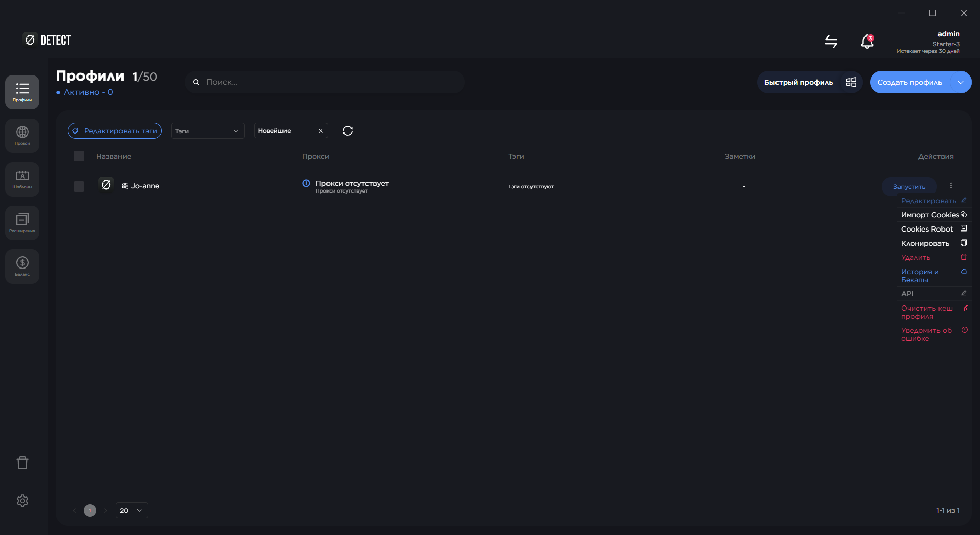The height and width of the screenshot is (535, 980).
Task: Click the Быстрый профиль button
Action: pos(798,82)
